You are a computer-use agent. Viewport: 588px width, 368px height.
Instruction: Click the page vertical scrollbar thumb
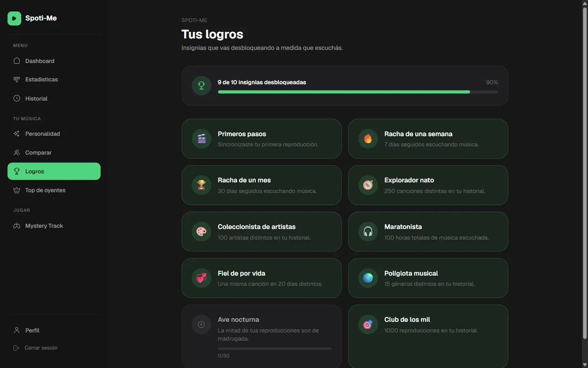pyautogui.click(x=585, y=172)
